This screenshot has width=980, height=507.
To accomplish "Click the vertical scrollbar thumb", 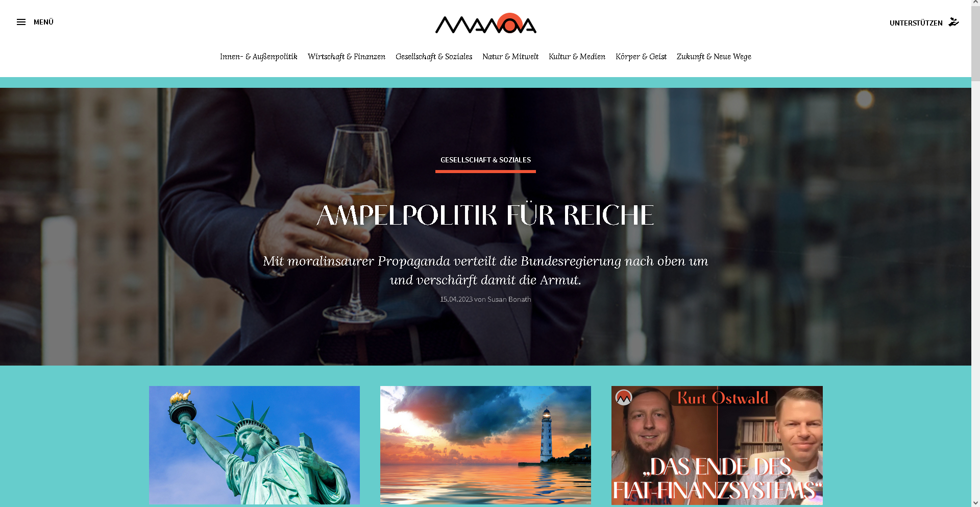I will [x=975, y=44].
